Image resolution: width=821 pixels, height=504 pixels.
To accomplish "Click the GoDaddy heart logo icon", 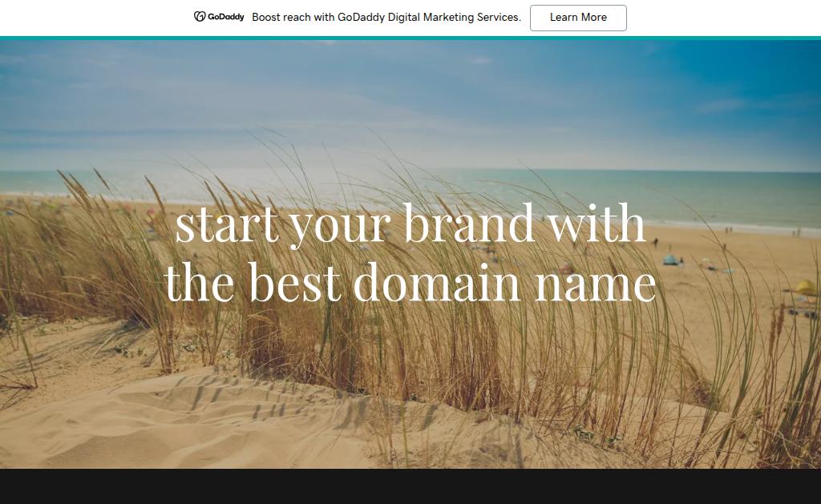I will pos(200,17).
